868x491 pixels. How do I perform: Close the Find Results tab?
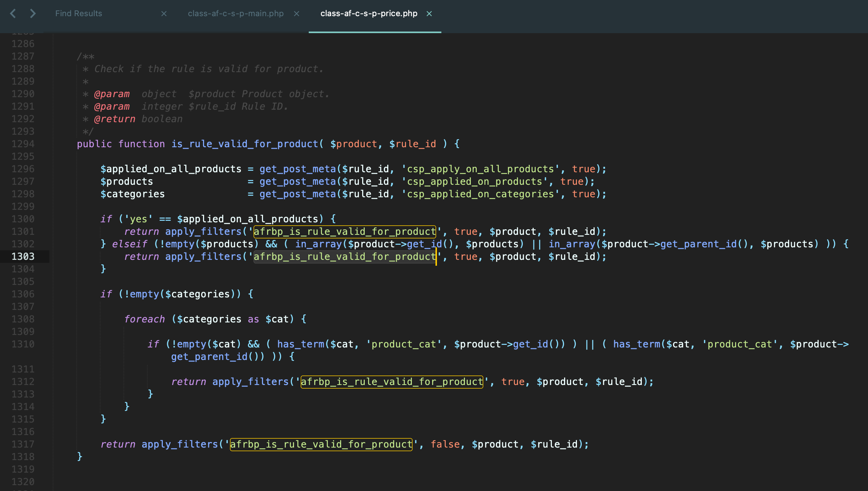coord(164,14)
